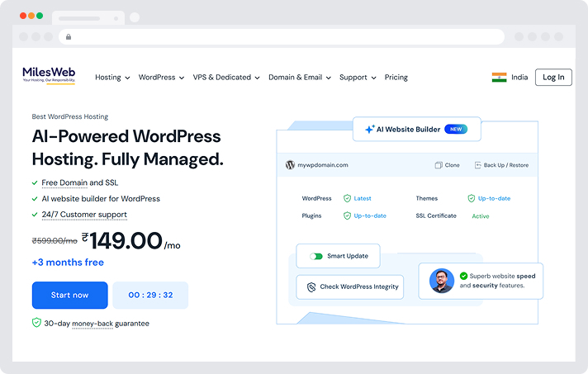
Task: Click the AI Website Builder sparkle icon
Action: (369, 129)
